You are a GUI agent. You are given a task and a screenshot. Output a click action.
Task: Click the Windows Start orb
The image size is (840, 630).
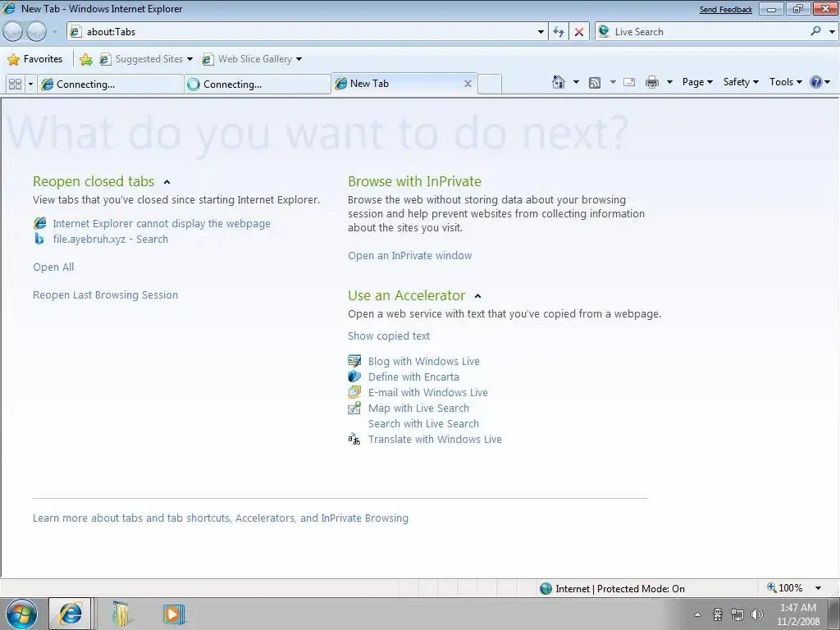tap(21, 614)
